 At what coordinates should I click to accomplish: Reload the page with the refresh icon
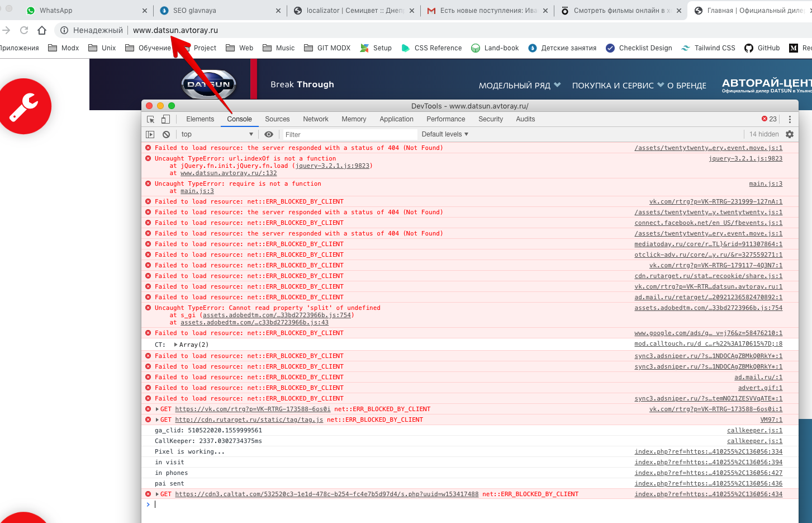[24, 30]
